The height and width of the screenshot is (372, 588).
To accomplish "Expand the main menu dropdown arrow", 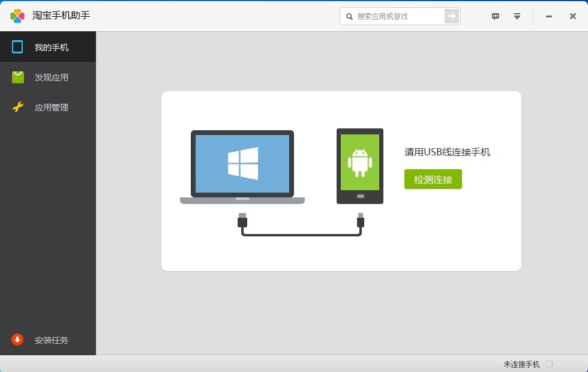I will [517, 16].
